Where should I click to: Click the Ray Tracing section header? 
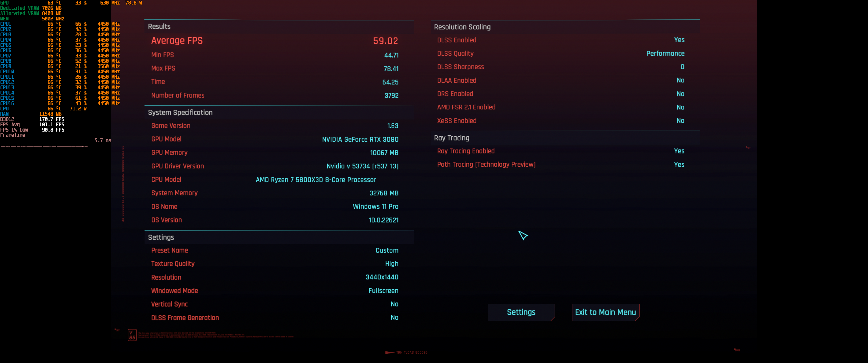pyautogui.click(x=451, y=138)
